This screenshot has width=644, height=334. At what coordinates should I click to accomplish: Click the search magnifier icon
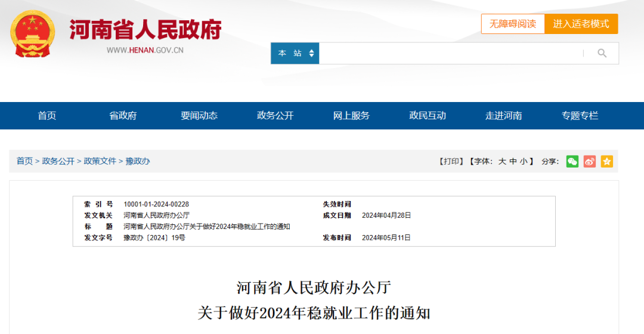click(x=602, y=54)
